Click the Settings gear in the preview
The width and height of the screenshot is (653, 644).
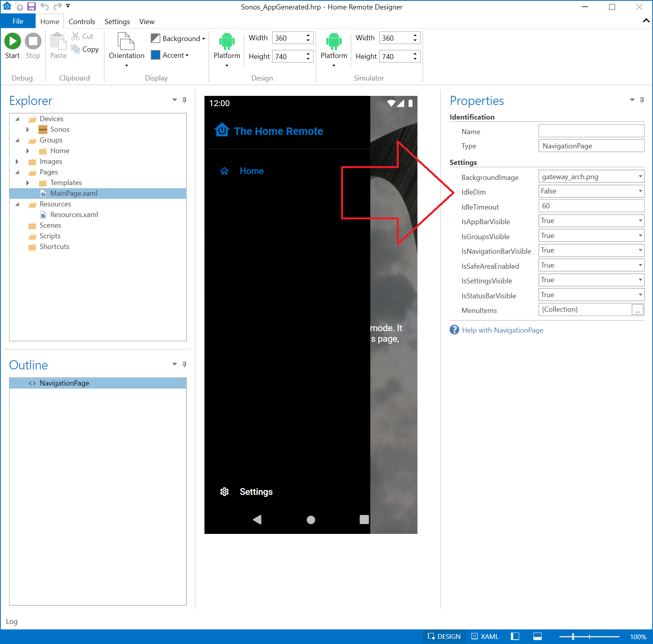click(225, 492)
